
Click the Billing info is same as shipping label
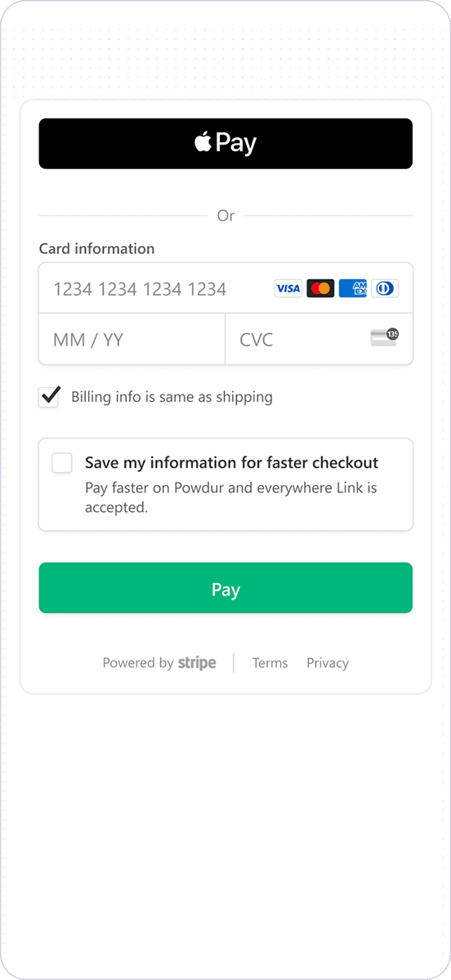[172, 397]
